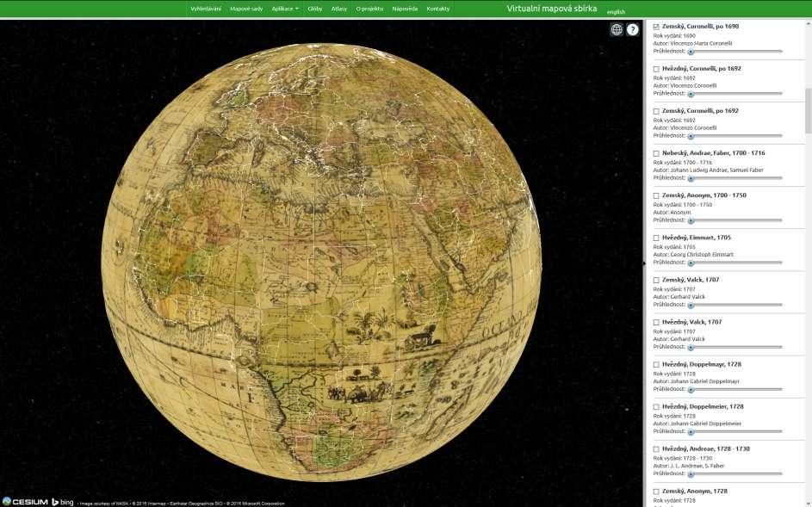Tick the Zemský, Anonym, 1728 checkbox
Image resolution: width=812 pixels, height=507 pixels.
coord(656,492)
